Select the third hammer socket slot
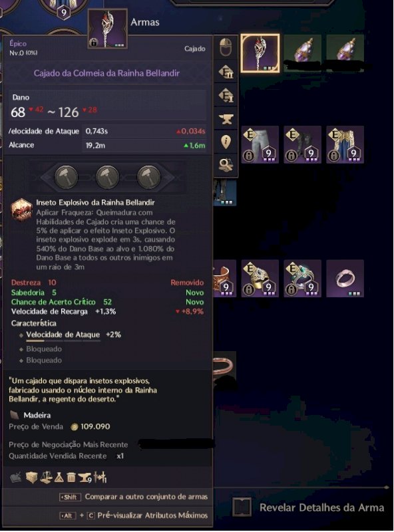This screenshot has height=532, width=394. 148,177
